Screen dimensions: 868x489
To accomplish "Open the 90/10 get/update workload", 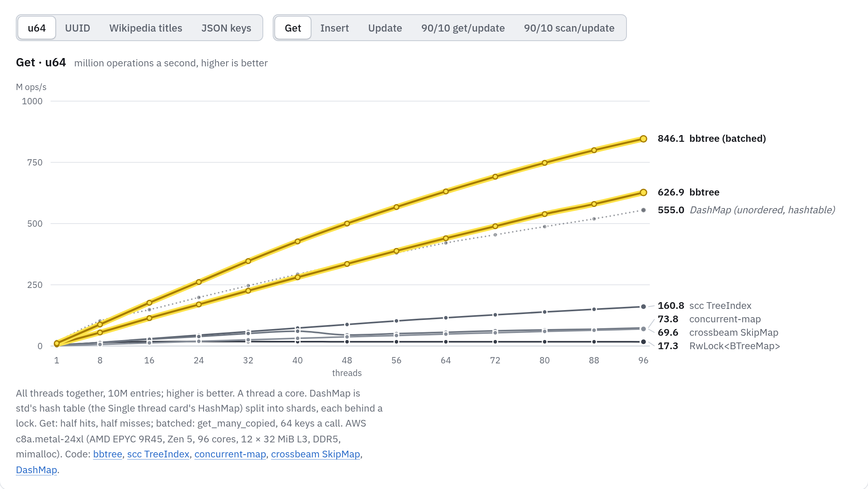I will (x=463, y=28).
